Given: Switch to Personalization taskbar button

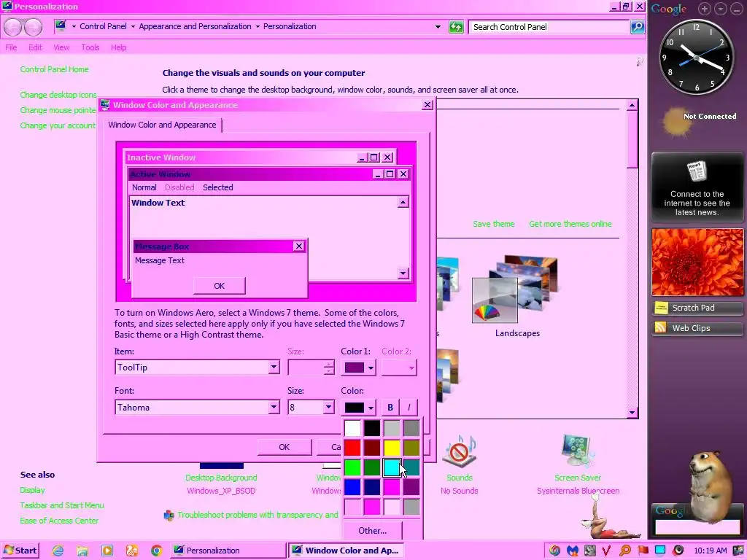Looking at the screenshot, I should (x=228, y=551).
